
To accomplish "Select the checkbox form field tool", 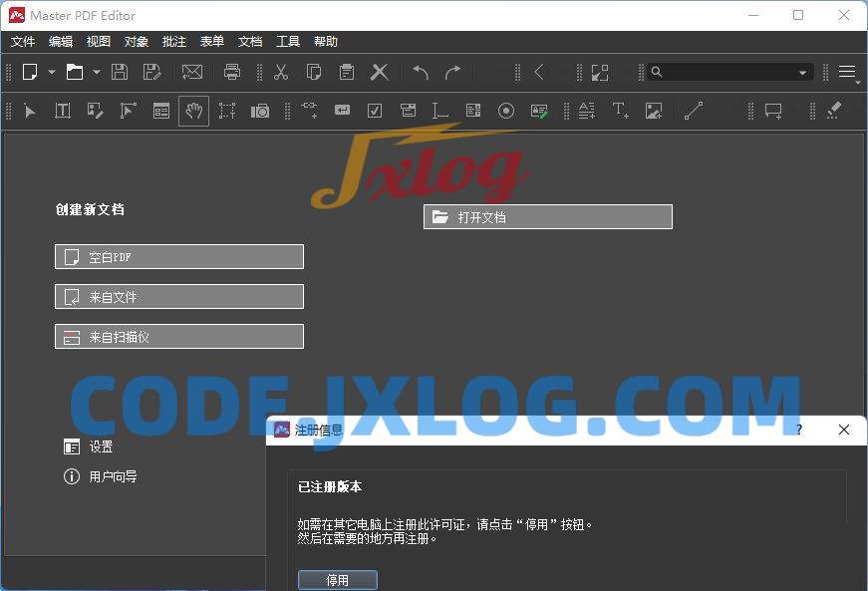I will coord(375,111).
